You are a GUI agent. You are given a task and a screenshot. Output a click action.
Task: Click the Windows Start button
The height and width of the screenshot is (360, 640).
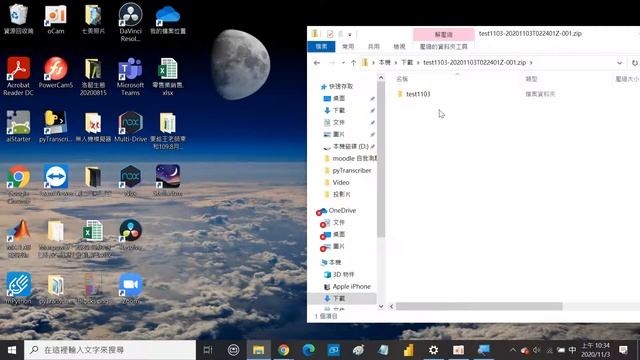[12, 350]
